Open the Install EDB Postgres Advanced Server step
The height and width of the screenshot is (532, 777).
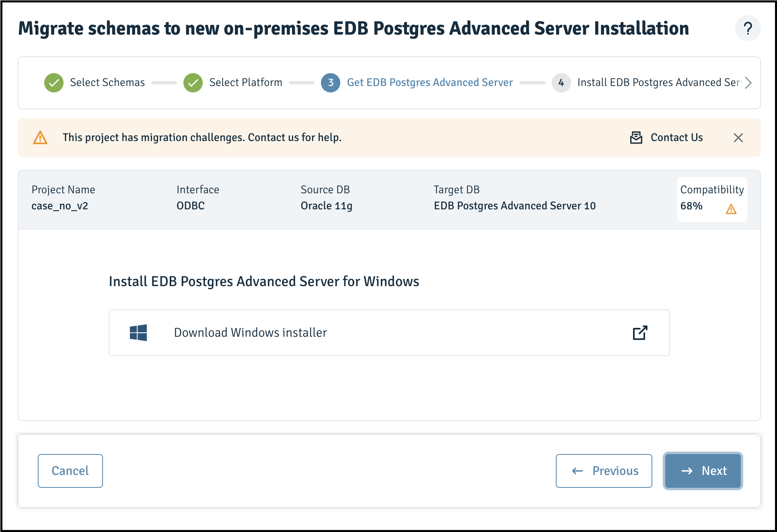pos(659,82)
